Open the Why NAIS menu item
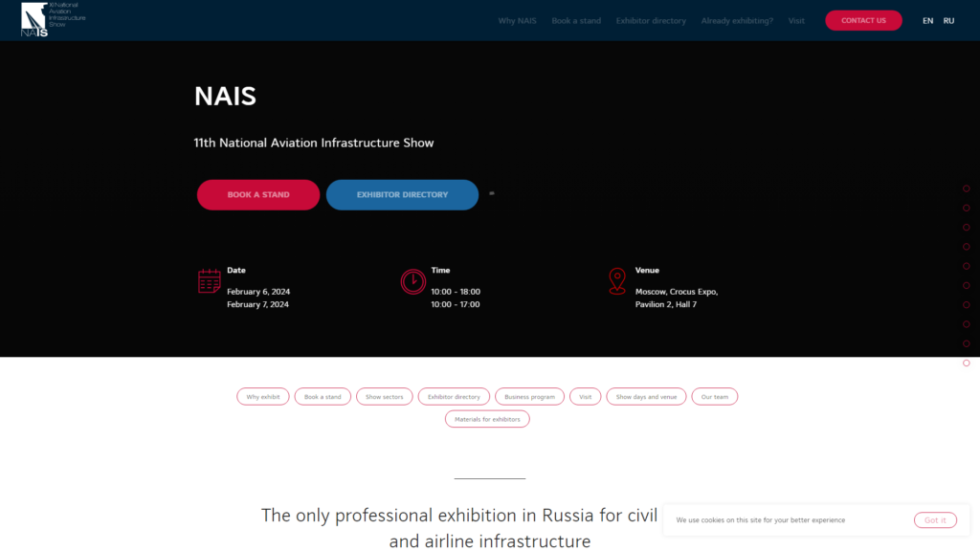Viewport: 980px width, 551px height. click(517, 21)
